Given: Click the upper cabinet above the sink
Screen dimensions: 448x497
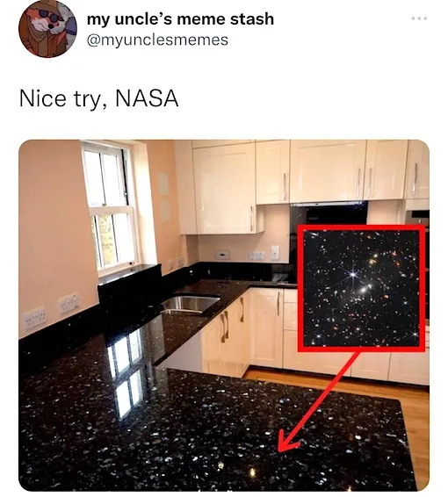Looking at the screenshot, I should [225, 189].
